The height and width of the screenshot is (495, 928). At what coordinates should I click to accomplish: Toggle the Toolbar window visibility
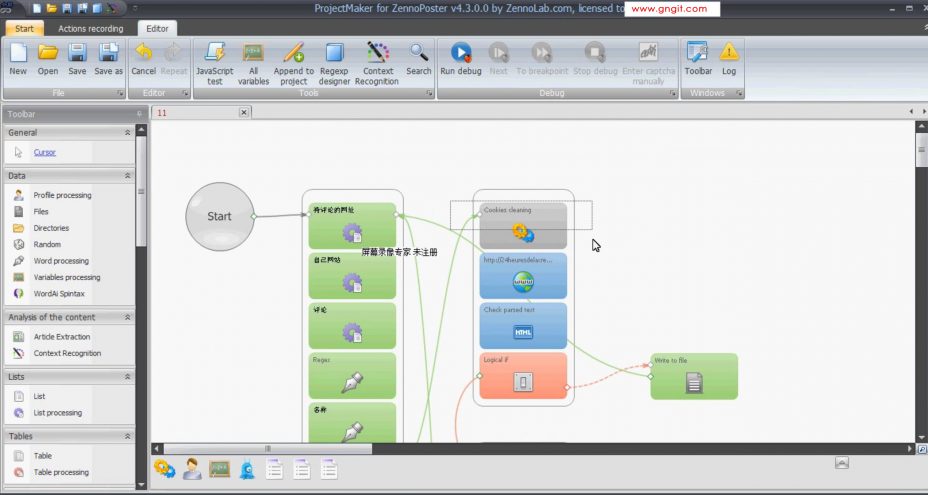(x=698, y=59)
